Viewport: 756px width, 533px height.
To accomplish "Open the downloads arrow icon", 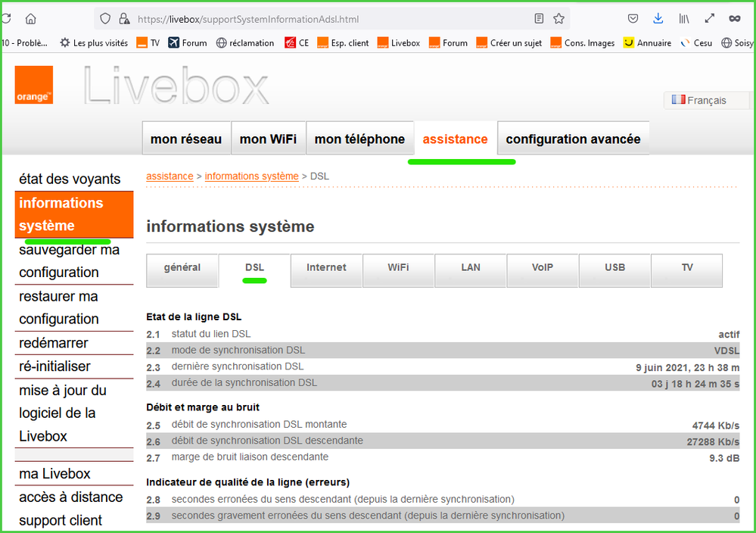I will pos(658,19).
